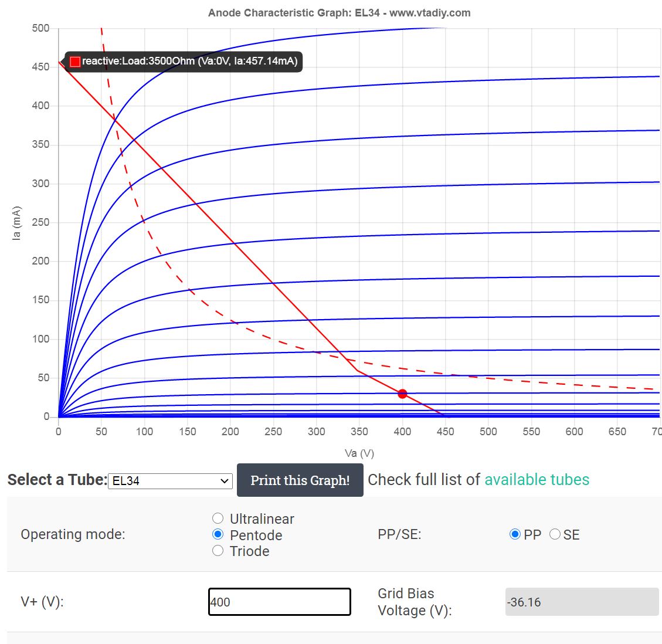Viewport: 662px width, 644px height.
Task: Click the V+ (V) label
Action: (x=42, y=601)
